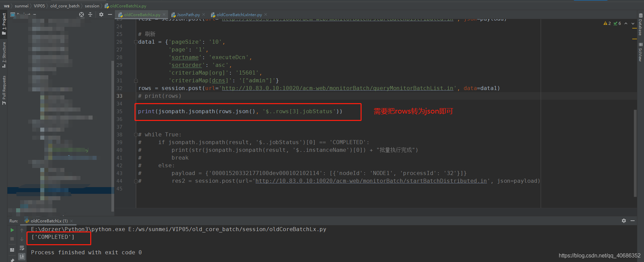Click the restore layout icon in Run panel
644x262 pixels.
click(12, 250)
